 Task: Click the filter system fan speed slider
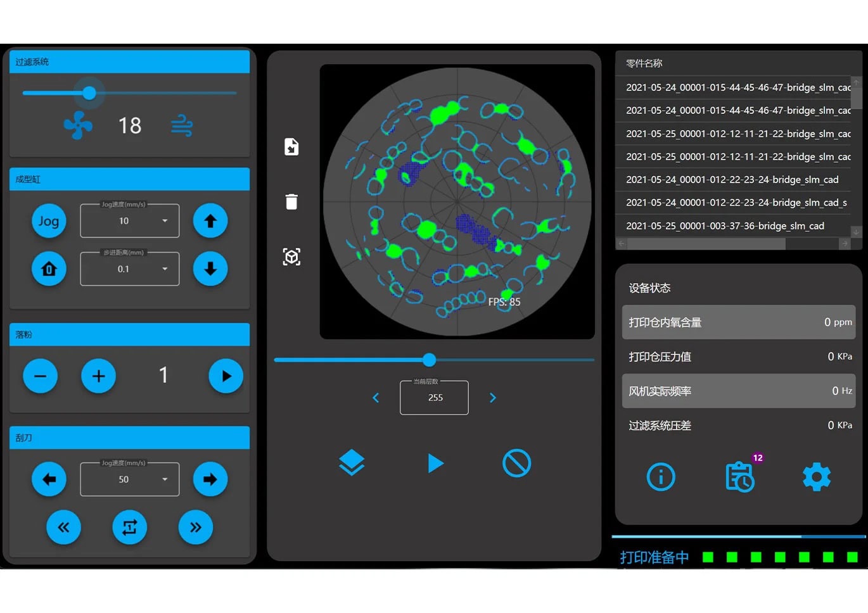(x=130, y=93)
